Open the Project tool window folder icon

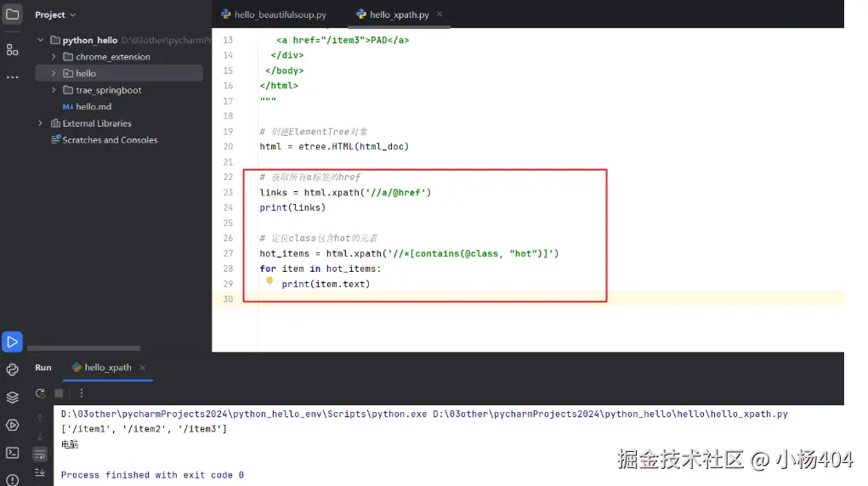point(12,14)
